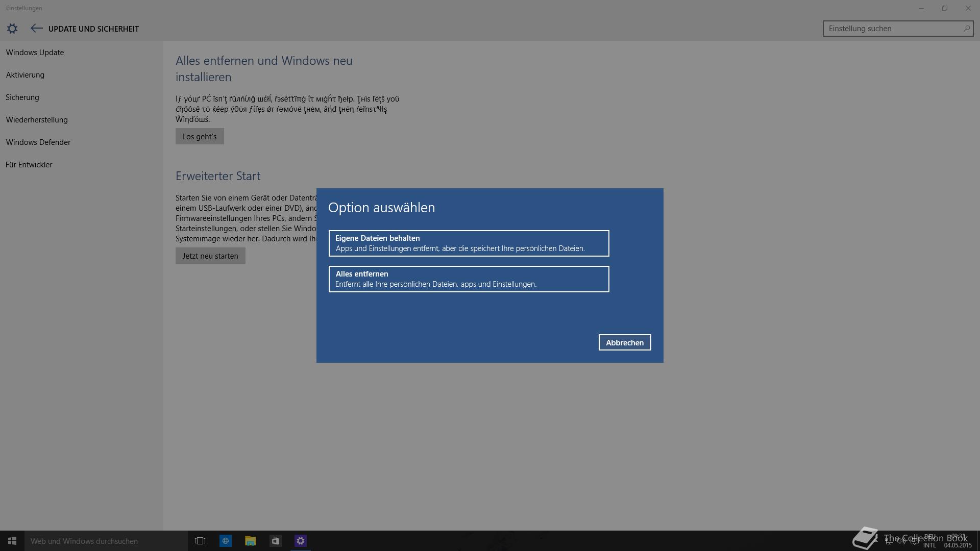The height and width of the screenshot is (551, 980).
Task: Click the Web und Windows durchsuchen box
Action: point(106,541)
